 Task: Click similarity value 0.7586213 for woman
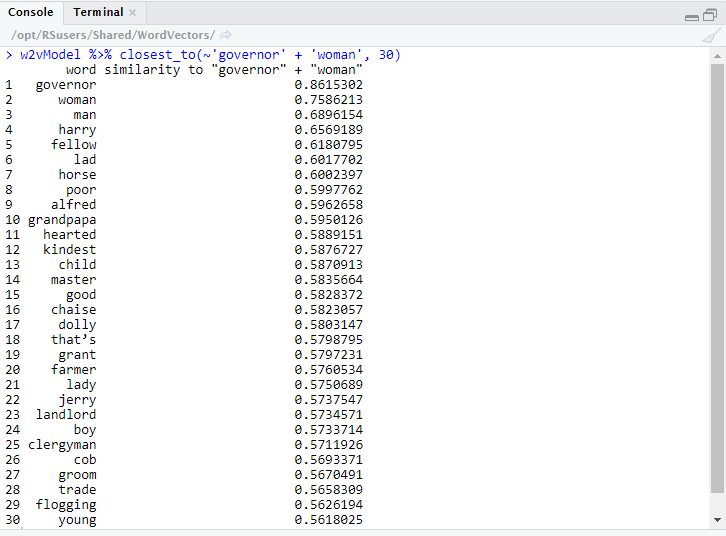(x=328, y=100)
